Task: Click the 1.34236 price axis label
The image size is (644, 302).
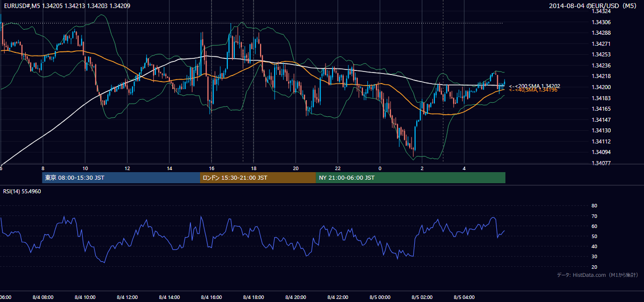Action: click(601, 65)
